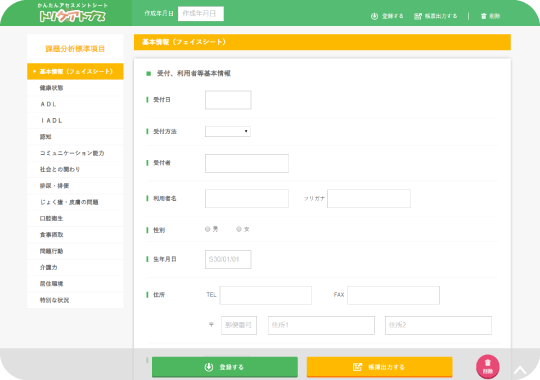Click the フリガナ input field
This screenshot has width=540, height=380.
(x=369, y=198)
